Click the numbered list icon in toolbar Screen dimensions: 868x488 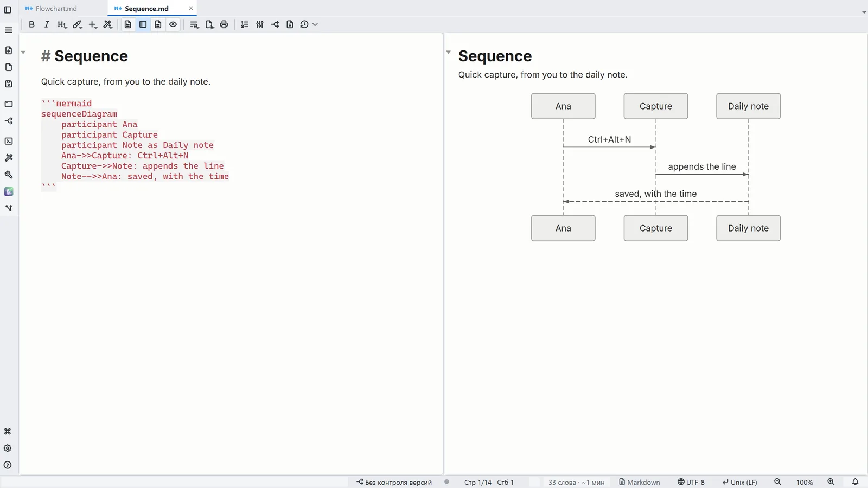245,24
